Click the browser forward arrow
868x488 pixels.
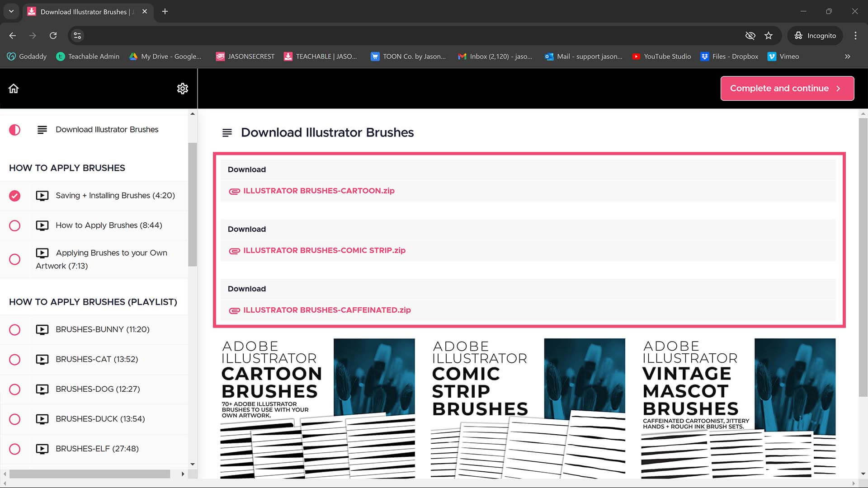point(33,36)
